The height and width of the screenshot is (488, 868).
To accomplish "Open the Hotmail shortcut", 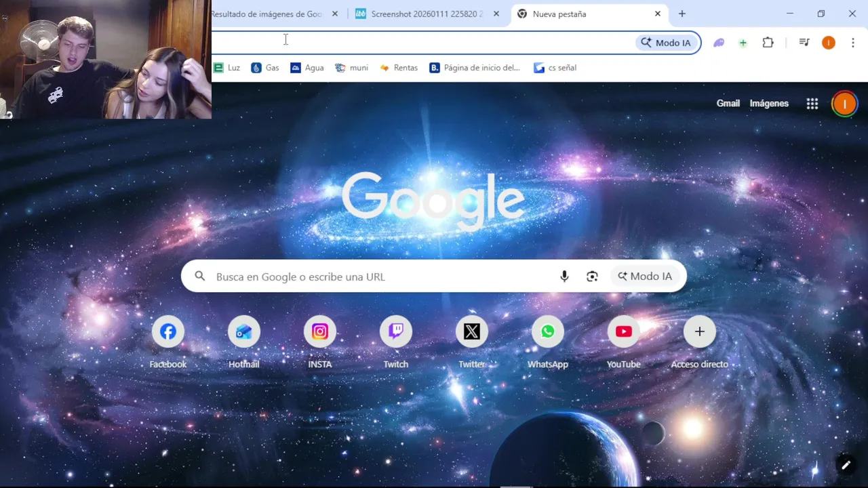I will click(x=244, y=331).
